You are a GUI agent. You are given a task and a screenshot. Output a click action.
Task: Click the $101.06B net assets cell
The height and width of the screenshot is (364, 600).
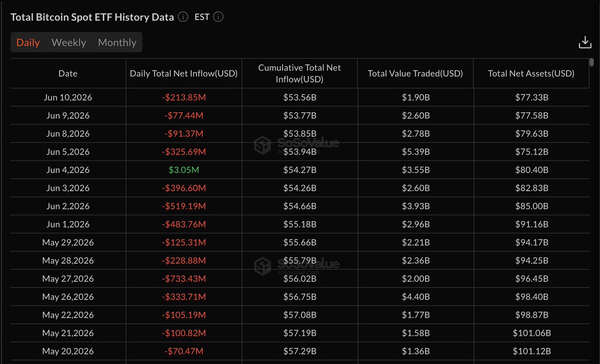coord(531,333)
